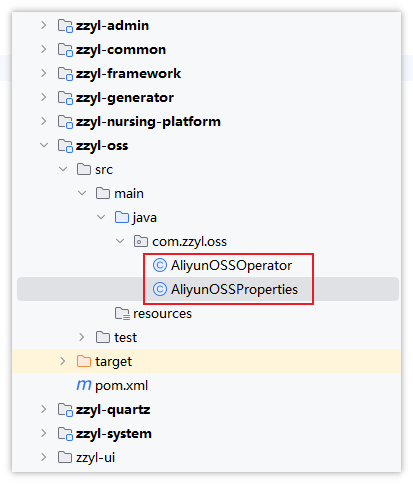This screenshot has width=413, height=484.
Task: Select the src folder label
Action: [104, 170]
